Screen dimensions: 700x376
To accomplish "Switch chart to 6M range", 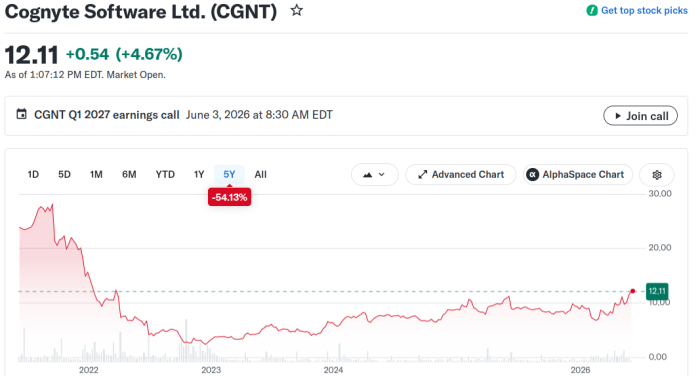I will (129, 175).
